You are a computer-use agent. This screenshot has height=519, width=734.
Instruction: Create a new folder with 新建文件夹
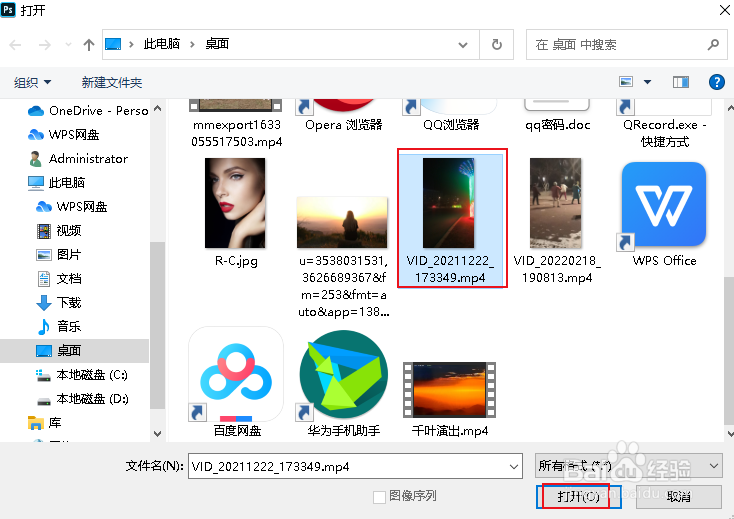(x=111, y=82)
